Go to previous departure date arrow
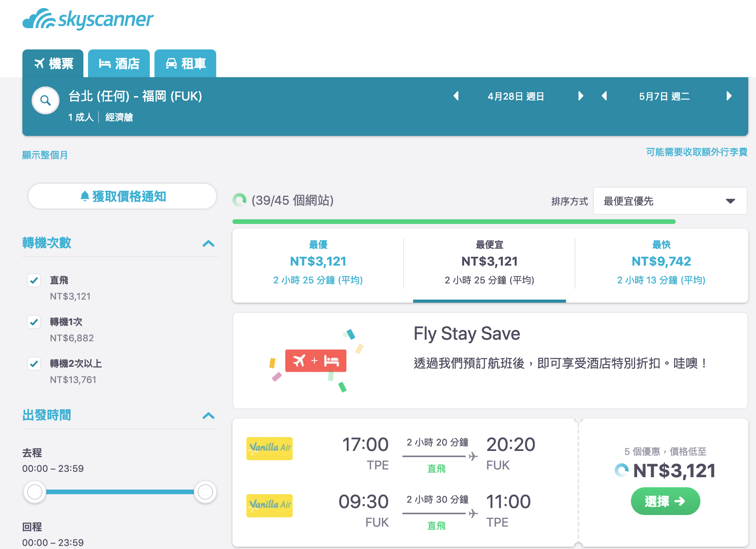This screenshot has height=549, width=756. (x=456, y=96)
